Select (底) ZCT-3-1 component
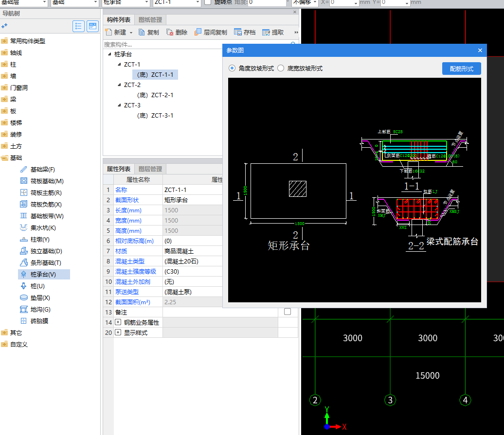Viewport: 504px width, 435px height. coord(155,115)
